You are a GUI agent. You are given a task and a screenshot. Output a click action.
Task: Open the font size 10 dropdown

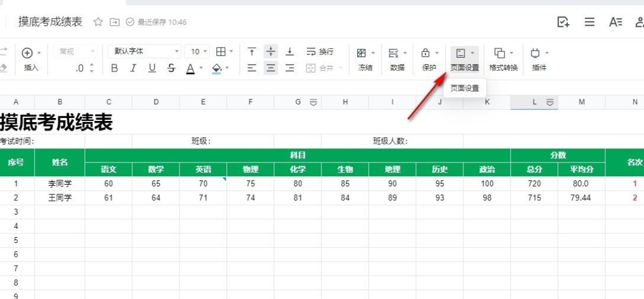click(x=197, y=52)
